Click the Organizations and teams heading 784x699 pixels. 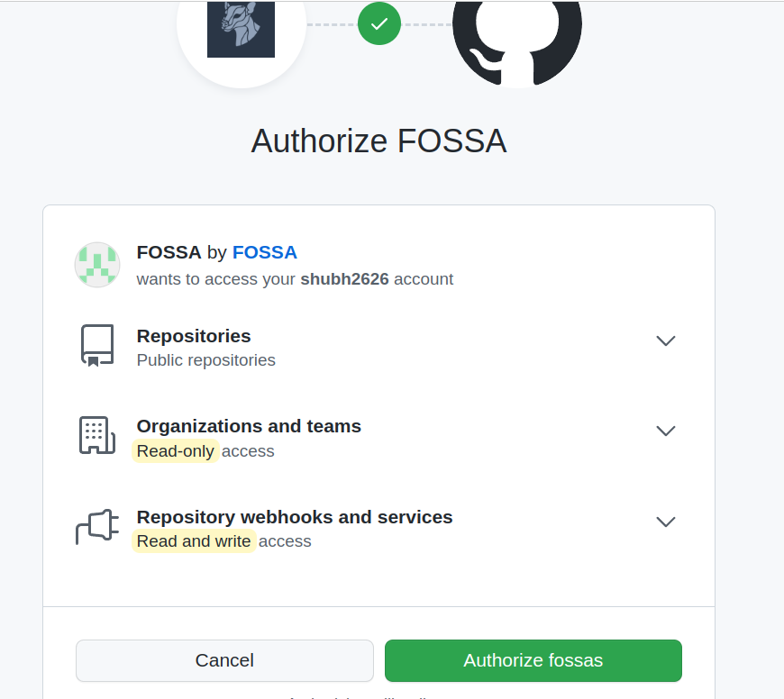pyautogui.click(x=249, y=426)
